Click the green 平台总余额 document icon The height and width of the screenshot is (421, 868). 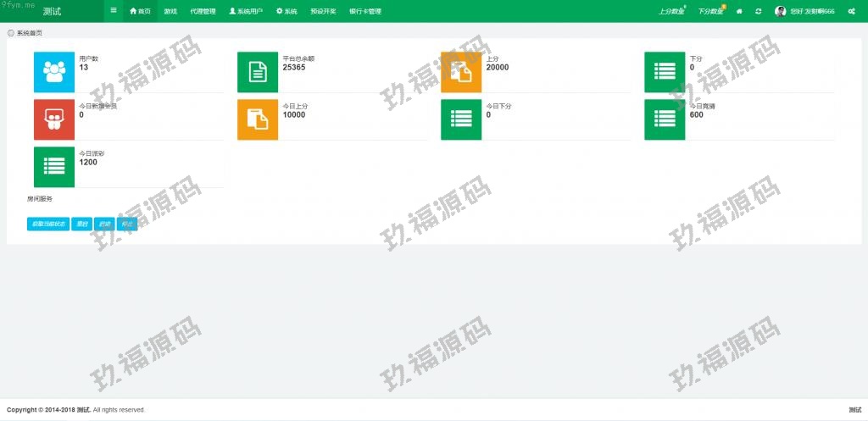pyautogui.click(x=258, y=72)
